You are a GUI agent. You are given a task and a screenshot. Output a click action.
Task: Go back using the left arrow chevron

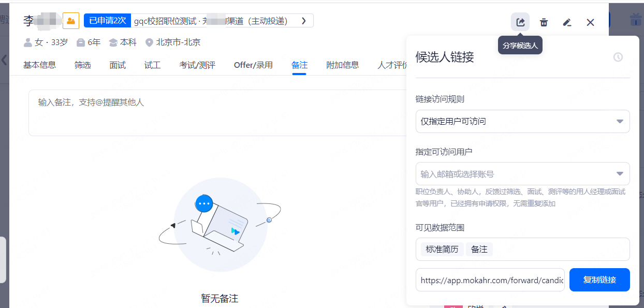pos(4,59)
